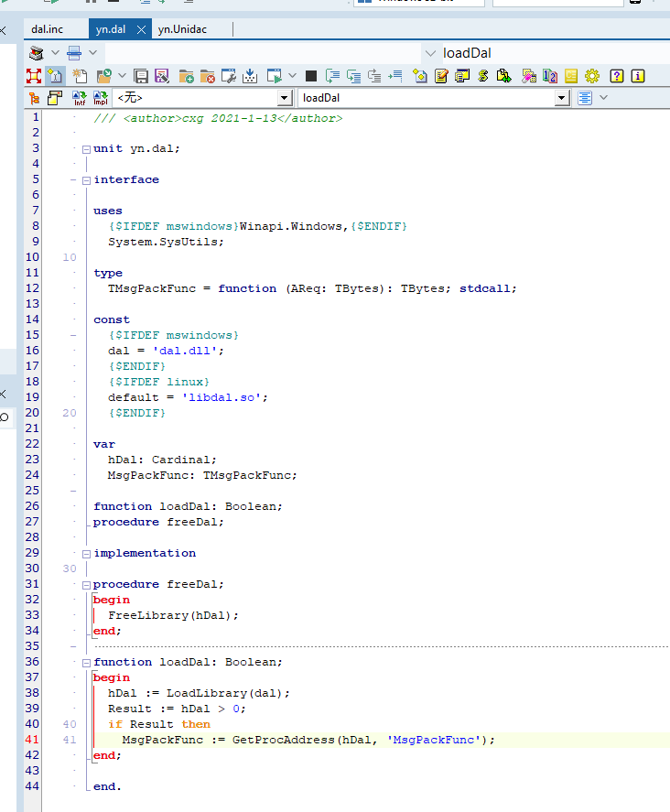Click the yellow diamond document icon
This screenshot has height=812, width=670.
coord(420,76)
